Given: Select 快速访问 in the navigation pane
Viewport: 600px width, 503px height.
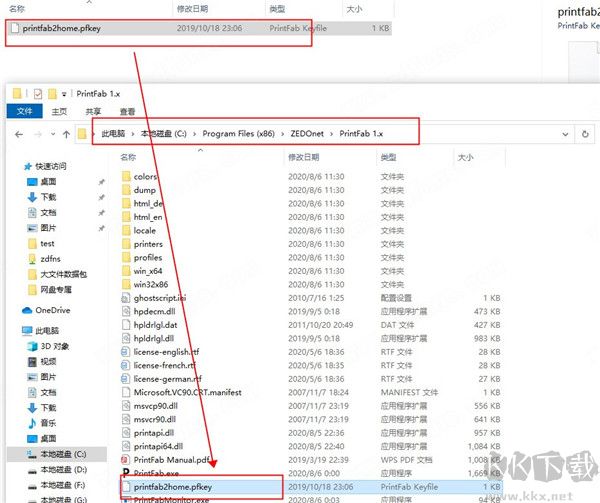Looking at the screenshot, I should coord(51,166).
